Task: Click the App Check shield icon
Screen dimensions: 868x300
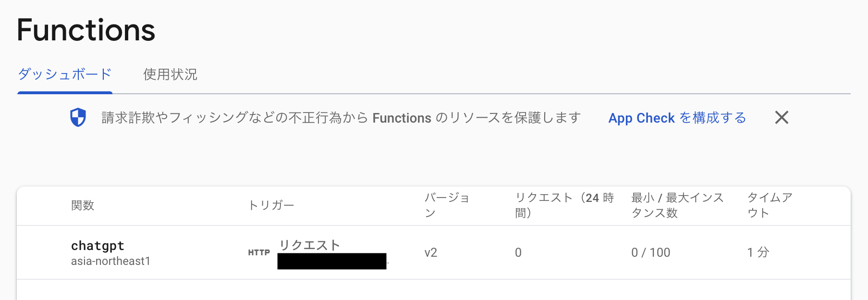Action: (78, 117)
